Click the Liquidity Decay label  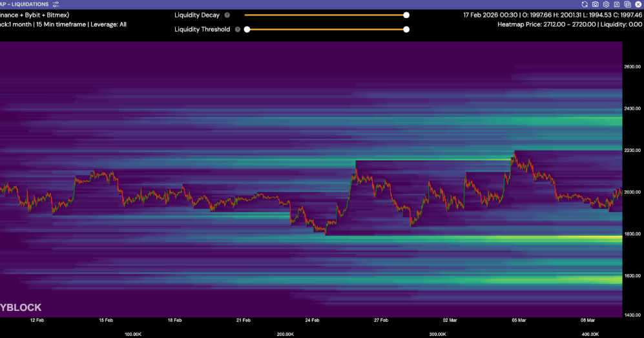197,16
